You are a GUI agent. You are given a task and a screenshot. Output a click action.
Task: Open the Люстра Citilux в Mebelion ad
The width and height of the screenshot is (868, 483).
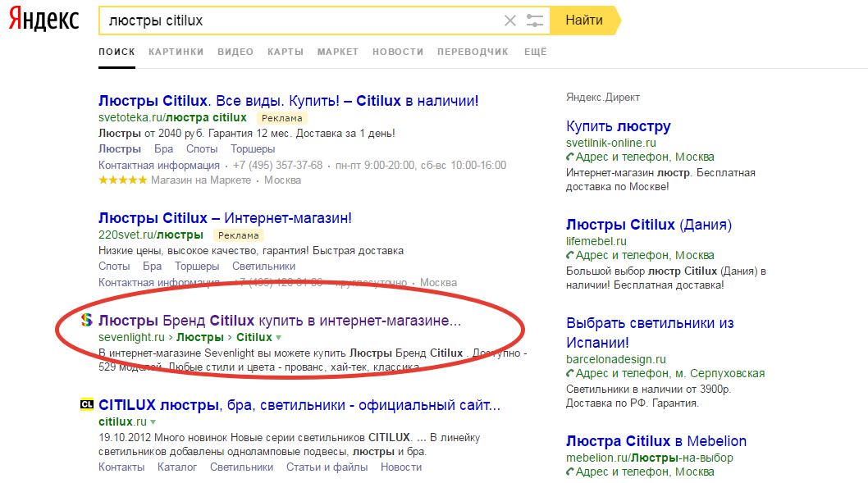(656, 441)
